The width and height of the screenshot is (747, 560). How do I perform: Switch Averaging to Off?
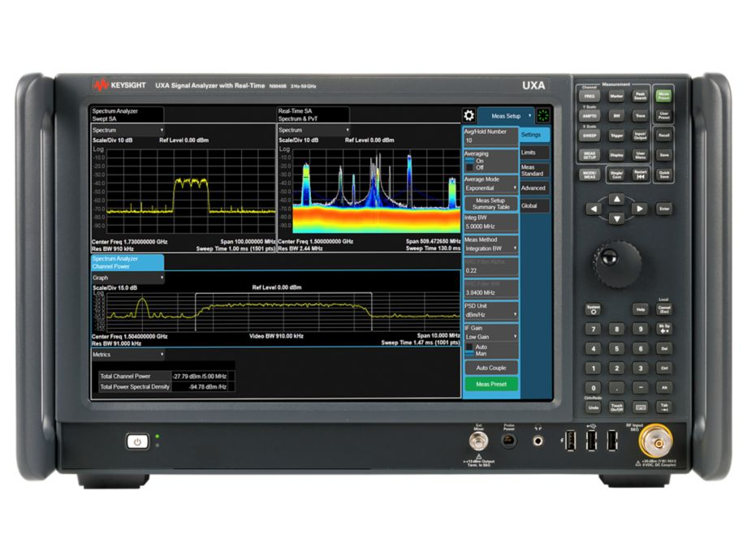coord(475,168)
